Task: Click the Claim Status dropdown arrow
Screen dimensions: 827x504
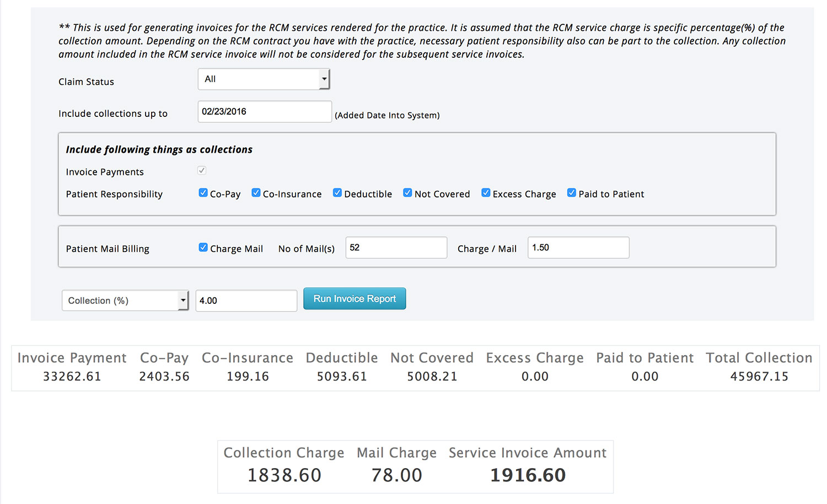Action: (x=324, y=79)
